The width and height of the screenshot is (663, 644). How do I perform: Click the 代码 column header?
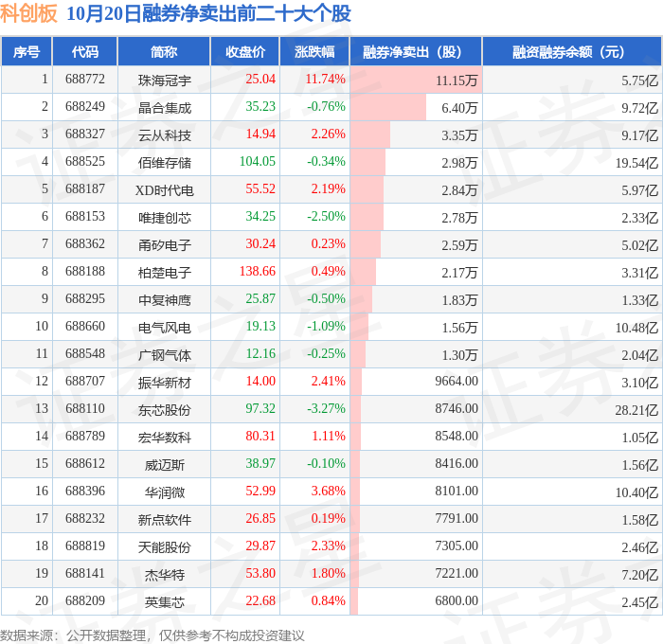[85, 51]
